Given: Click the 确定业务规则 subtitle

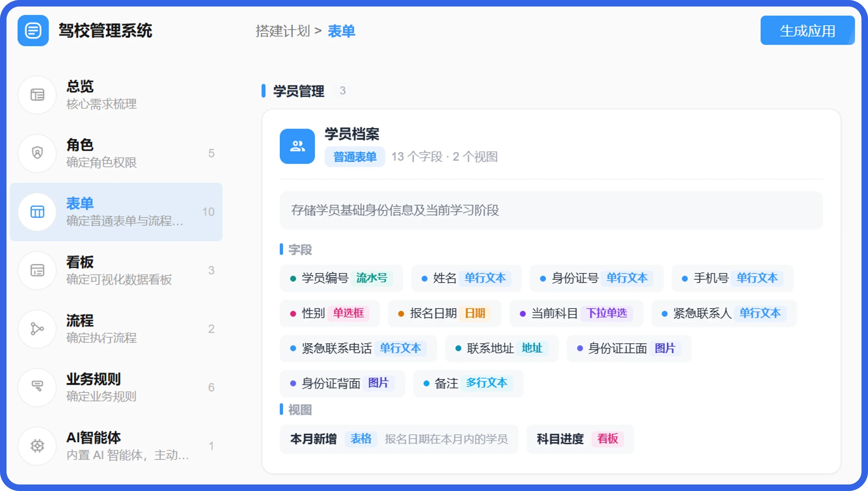Looking at the screenshot, I should pos(102,397).
